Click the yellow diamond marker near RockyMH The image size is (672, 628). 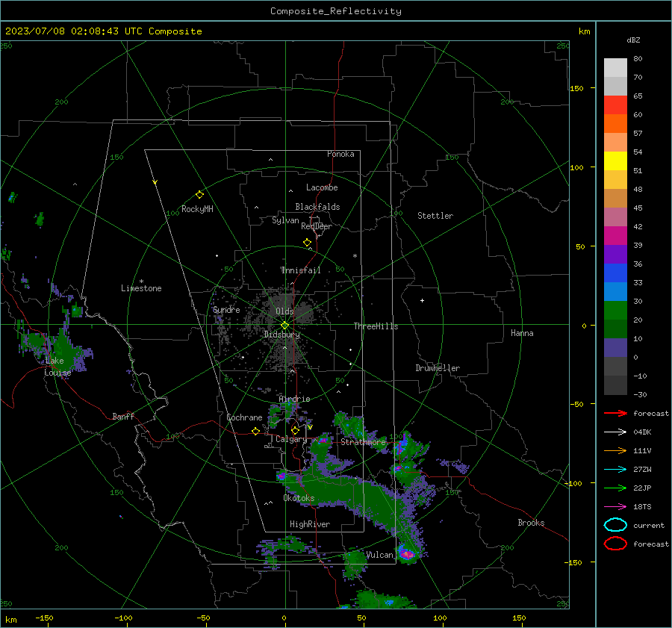click(199, 195)
